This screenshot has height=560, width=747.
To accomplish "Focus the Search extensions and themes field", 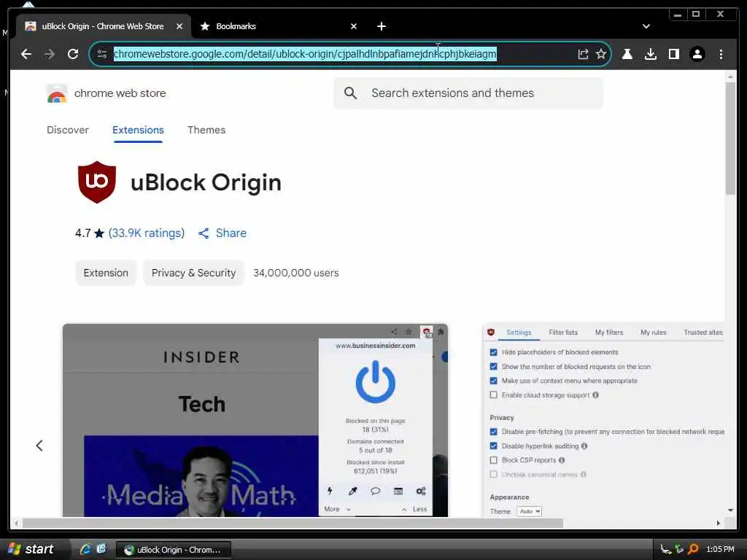I will (x=468, y=93).
